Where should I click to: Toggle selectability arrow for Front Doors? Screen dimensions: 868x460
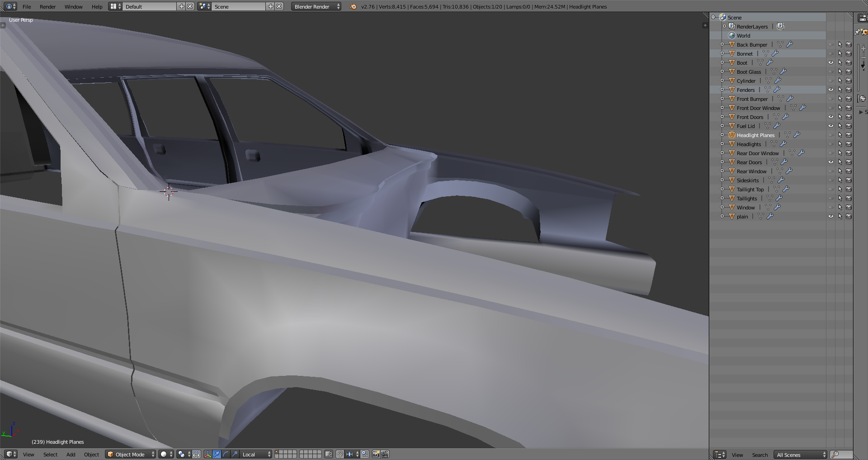pos(840,117)
